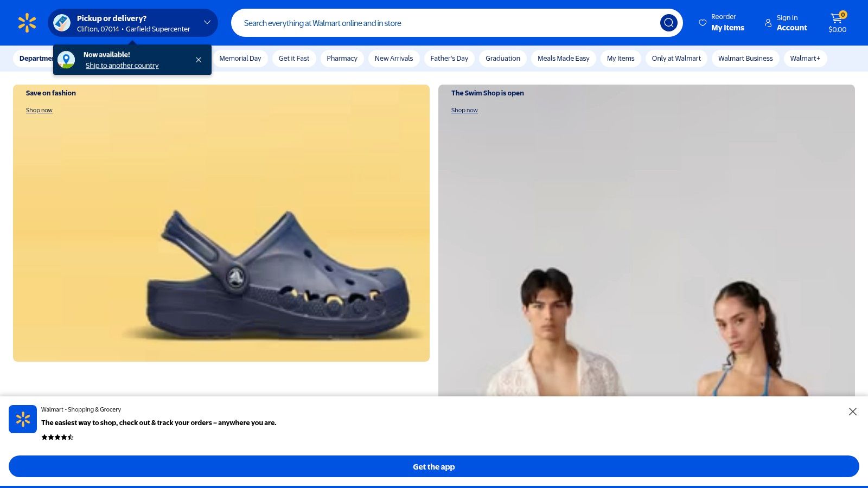Select the Get it Fast pill
Image resolution: width=868 pixels, height=488 pixels.
pyautogui.click(x=294, y=59)
